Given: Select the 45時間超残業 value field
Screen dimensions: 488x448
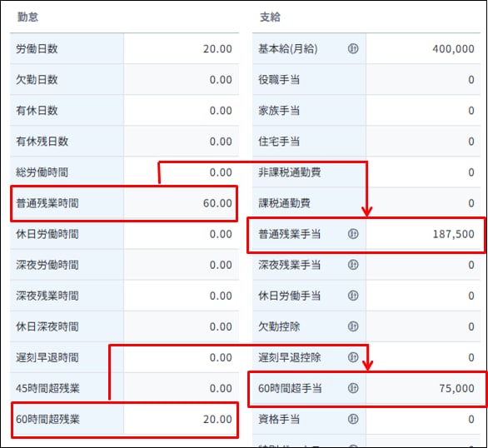Looking at the screenshot, I should [x=182, y=388].
